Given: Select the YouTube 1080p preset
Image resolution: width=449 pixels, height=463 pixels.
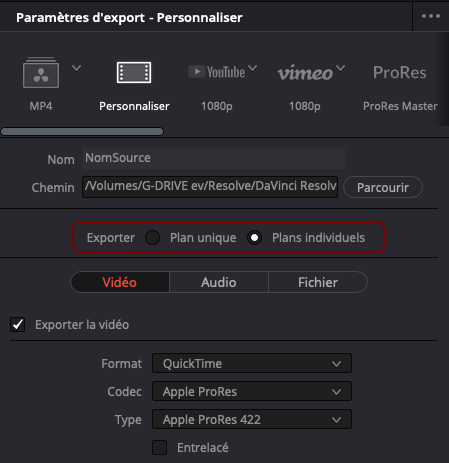Looking at the screenshot, I should [217, 72].
